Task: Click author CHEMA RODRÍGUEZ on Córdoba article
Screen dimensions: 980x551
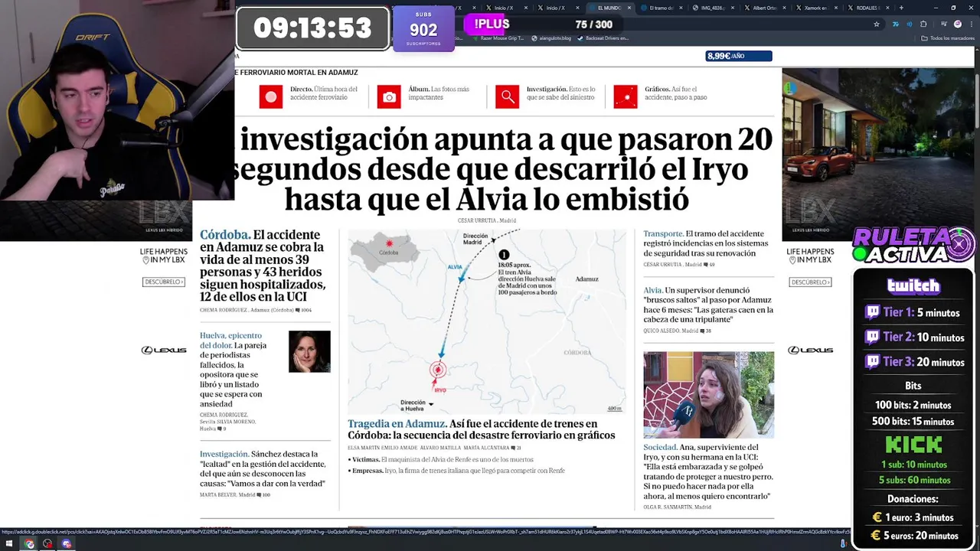Action: click(224, 310)
